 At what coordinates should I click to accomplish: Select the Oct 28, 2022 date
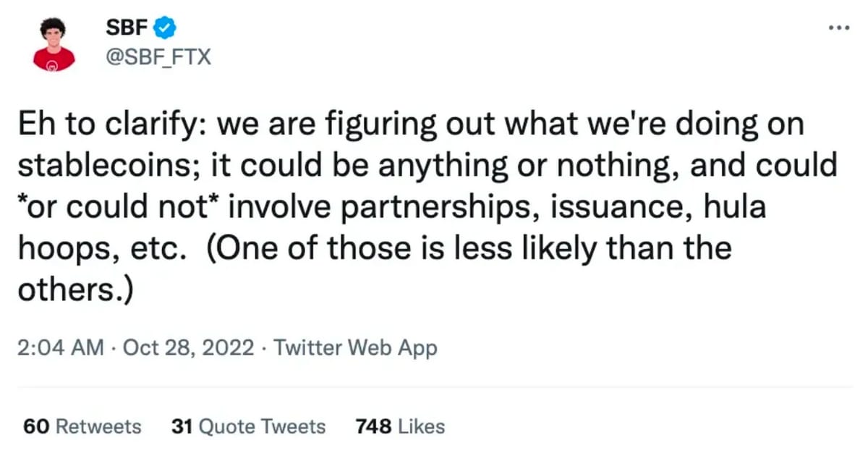(189, 348)
